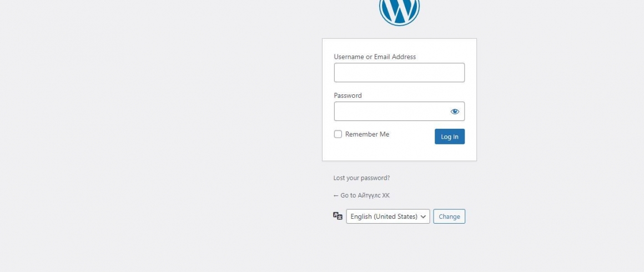
Task: Click the language translation icon
Action: coord(338,216)
